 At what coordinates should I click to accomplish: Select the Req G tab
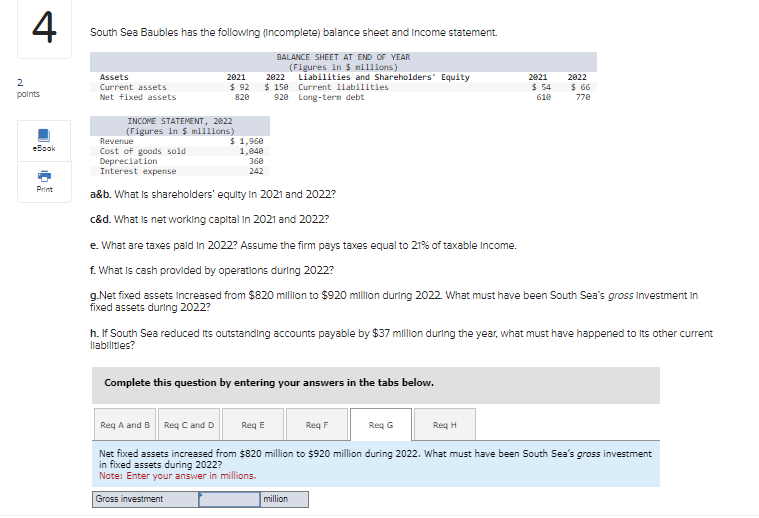pyautogui.click(x=381, y=425)
